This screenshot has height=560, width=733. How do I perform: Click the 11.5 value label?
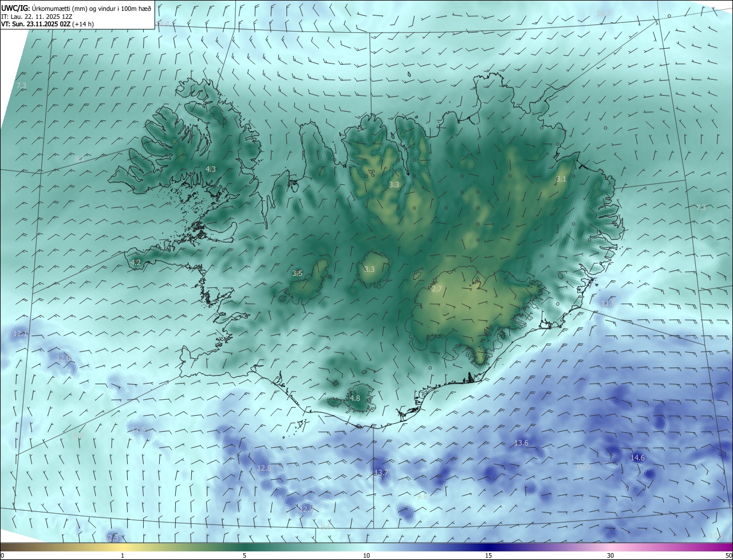[138, 429]
